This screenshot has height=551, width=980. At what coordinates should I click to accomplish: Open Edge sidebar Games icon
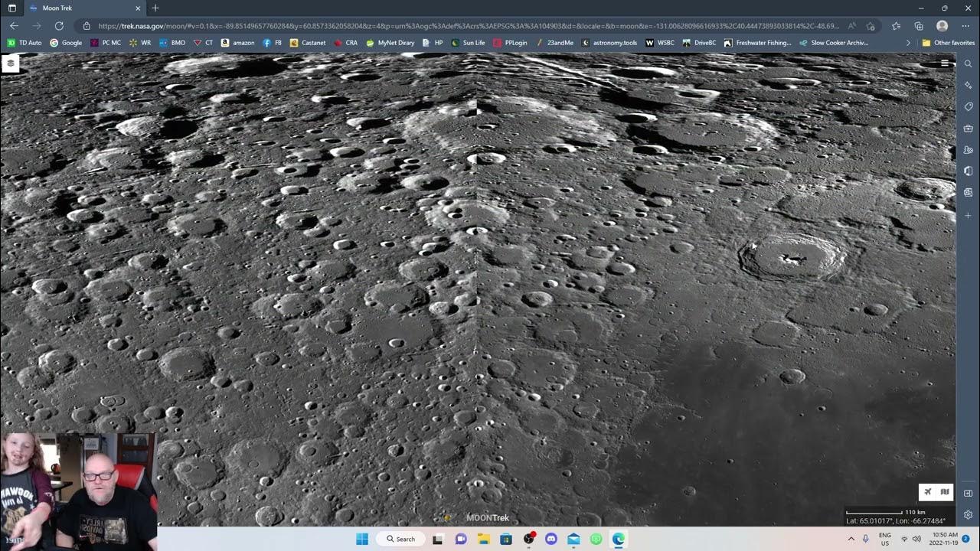[969, 150]
